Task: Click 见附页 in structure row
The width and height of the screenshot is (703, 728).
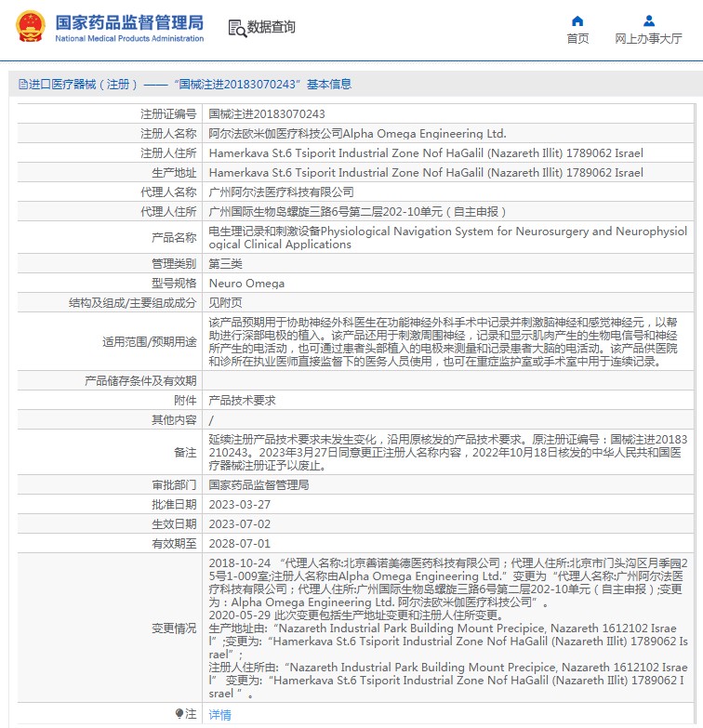Action: [x=225, y=303]
